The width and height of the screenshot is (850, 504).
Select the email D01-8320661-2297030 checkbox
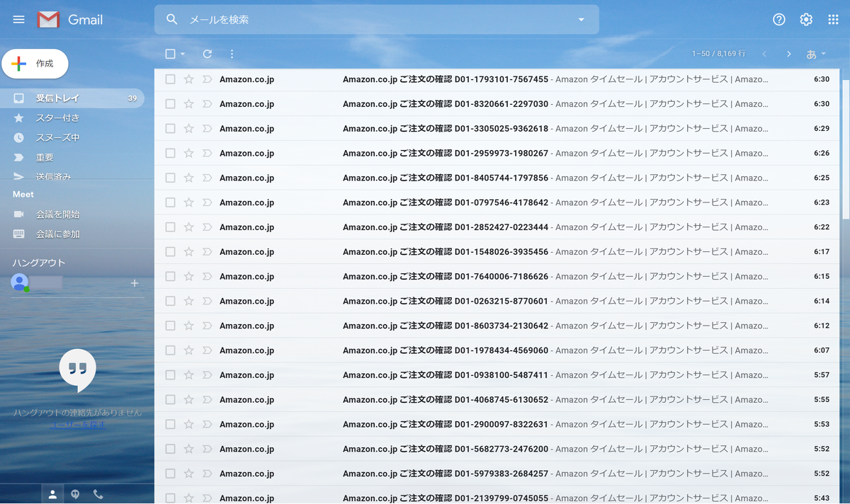[x=170, y=104]
